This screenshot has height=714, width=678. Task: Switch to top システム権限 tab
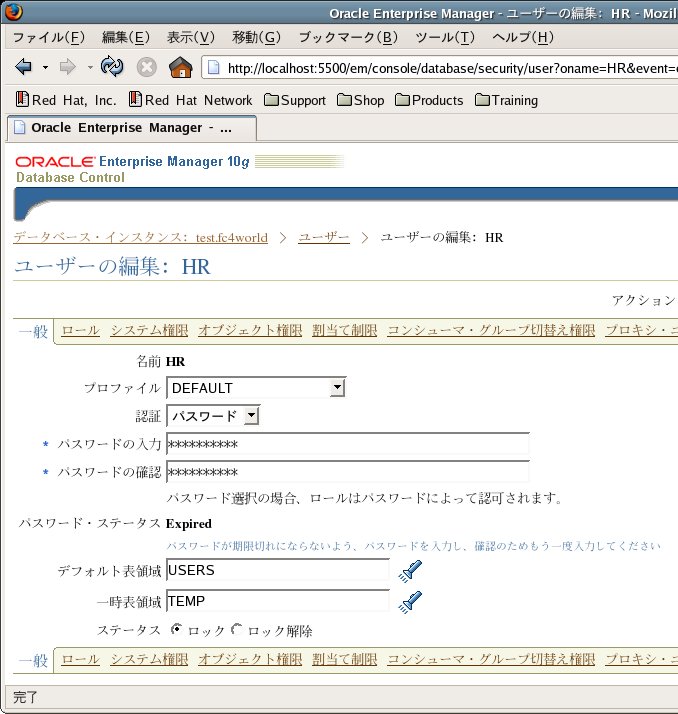[x=149, y=330]
